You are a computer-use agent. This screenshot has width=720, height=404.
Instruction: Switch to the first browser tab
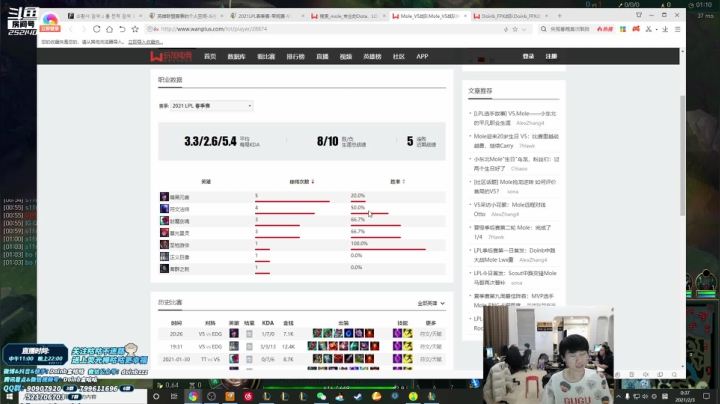click(x=105, y=16)
